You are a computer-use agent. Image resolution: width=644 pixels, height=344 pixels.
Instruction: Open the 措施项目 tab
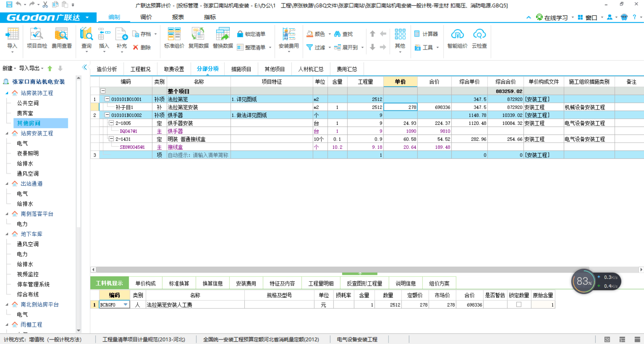(241, 69)
